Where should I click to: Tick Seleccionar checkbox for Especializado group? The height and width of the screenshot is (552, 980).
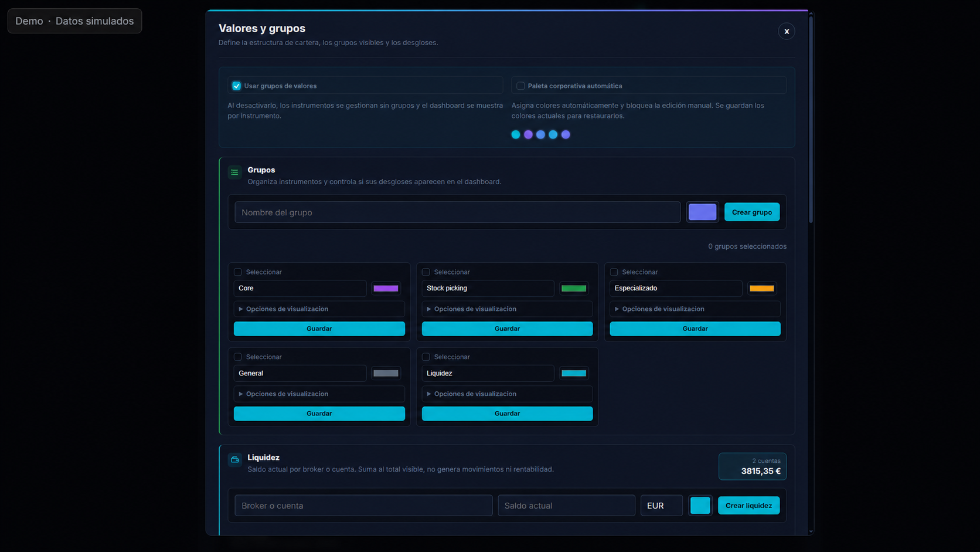[x=614, y=272]
